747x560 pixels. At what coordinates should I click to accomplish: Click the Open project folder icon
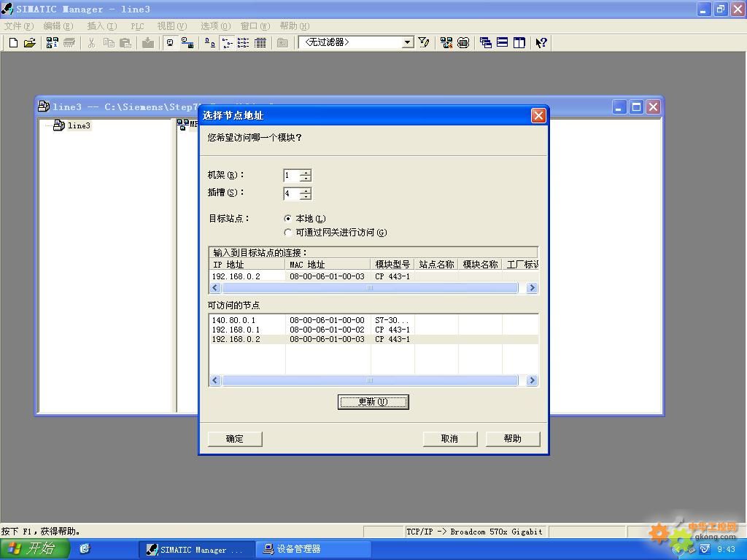(x=30, y=43)
